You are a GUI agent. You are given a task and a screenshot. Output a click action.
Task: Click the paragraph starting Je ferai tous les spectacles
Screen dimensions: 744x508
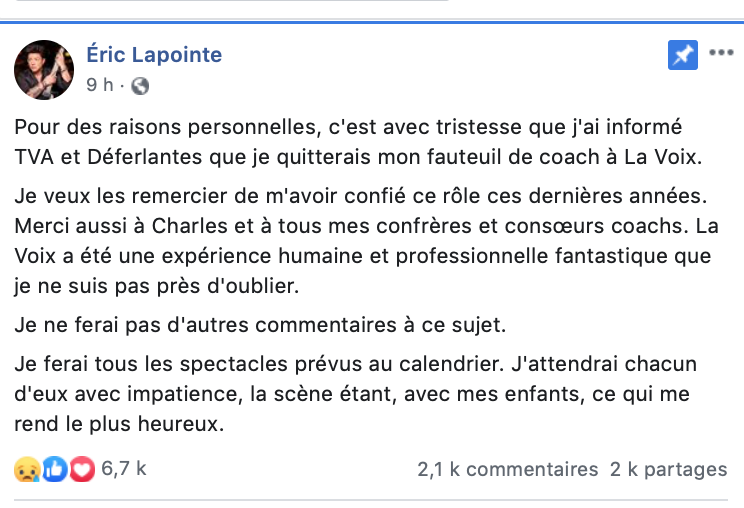pyautogui.click(x=355, y=394)
